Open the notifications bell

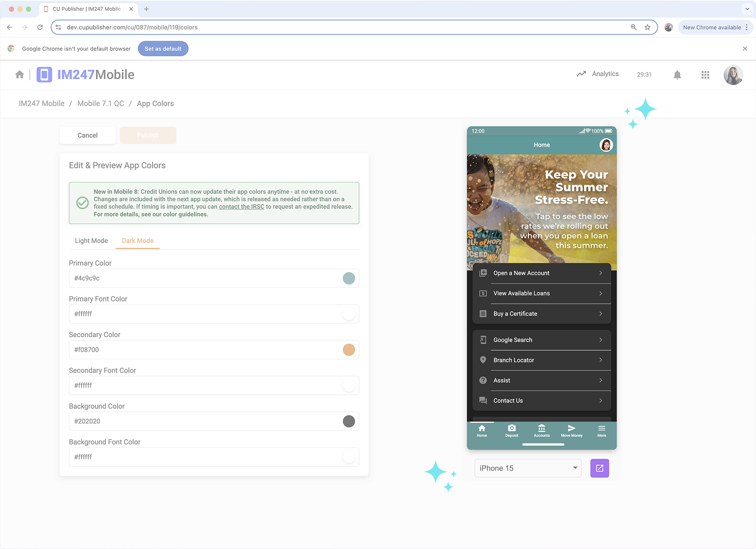point(677,75)
